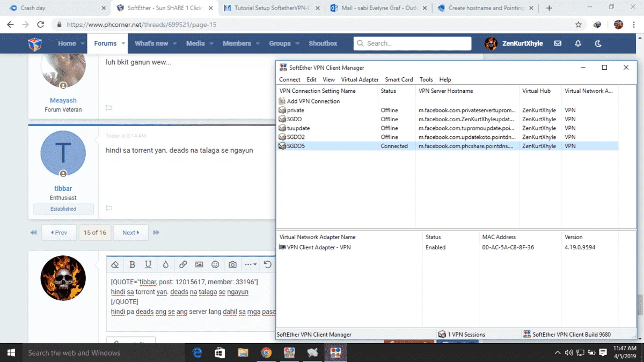Go to Next page of thread

point(130,233)
